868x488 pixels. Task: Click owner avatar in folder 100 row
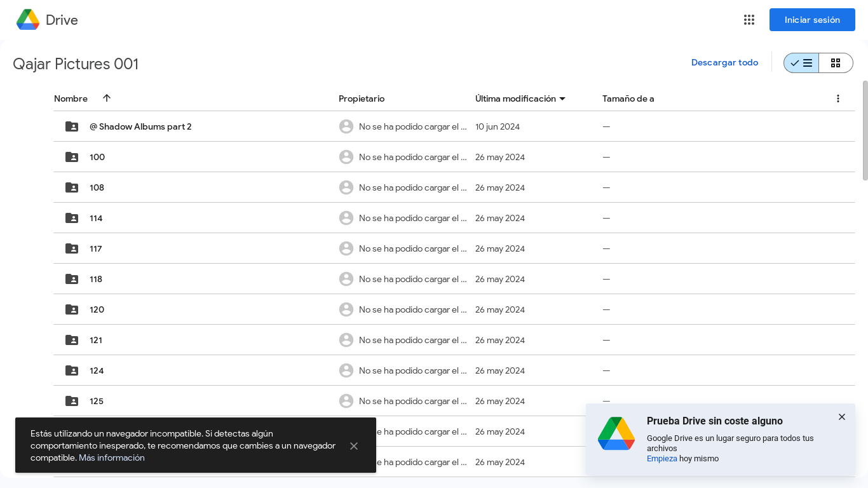click(x=346, y=157)
